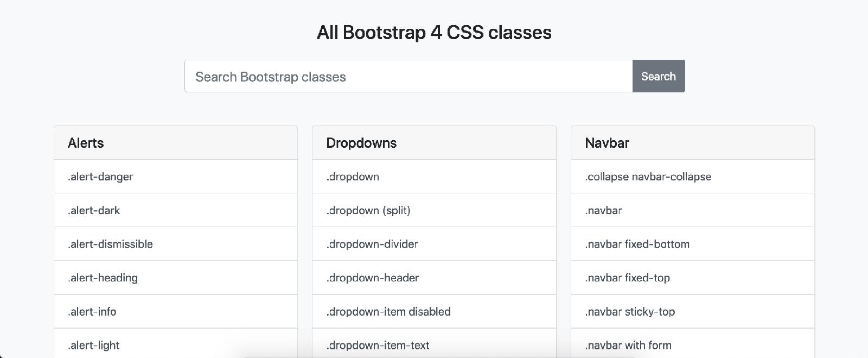Click the Search Bootstrap classes input field
Image resolution: width=868 pixels, height=358 pixels.
[409, 76]
